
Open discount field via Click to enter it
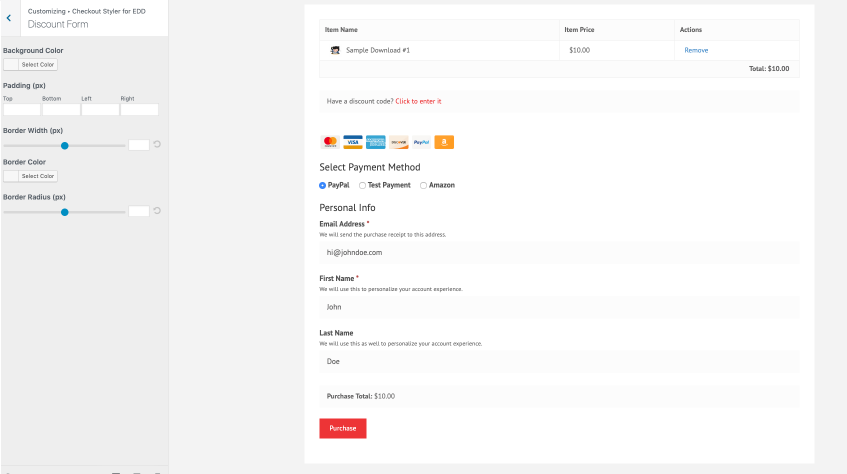pos(418,101)
